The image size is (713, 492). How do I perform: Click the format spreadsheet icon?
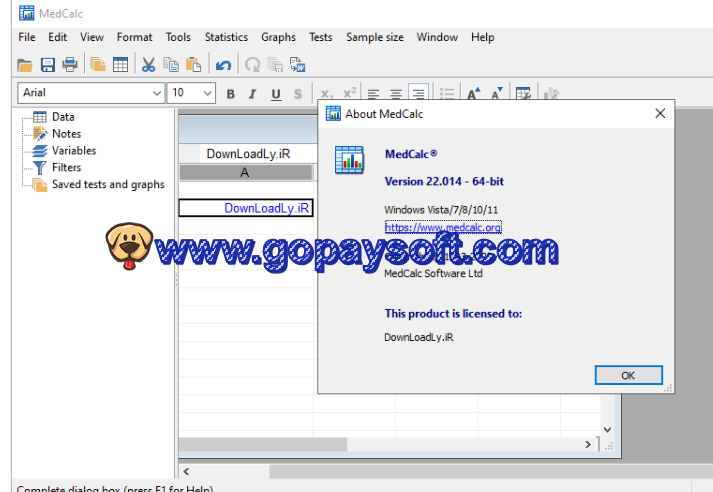523,93
